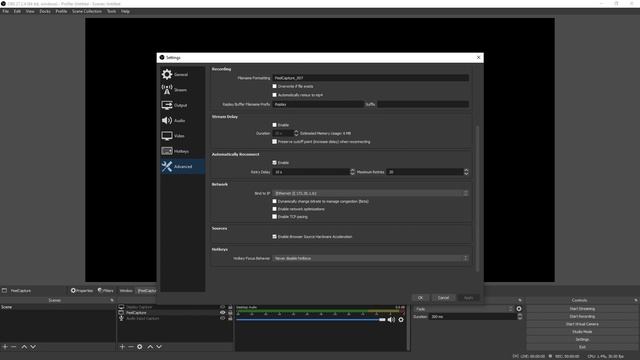Open the Help menu
Screen dimensions: 640x360
[125, 11]
